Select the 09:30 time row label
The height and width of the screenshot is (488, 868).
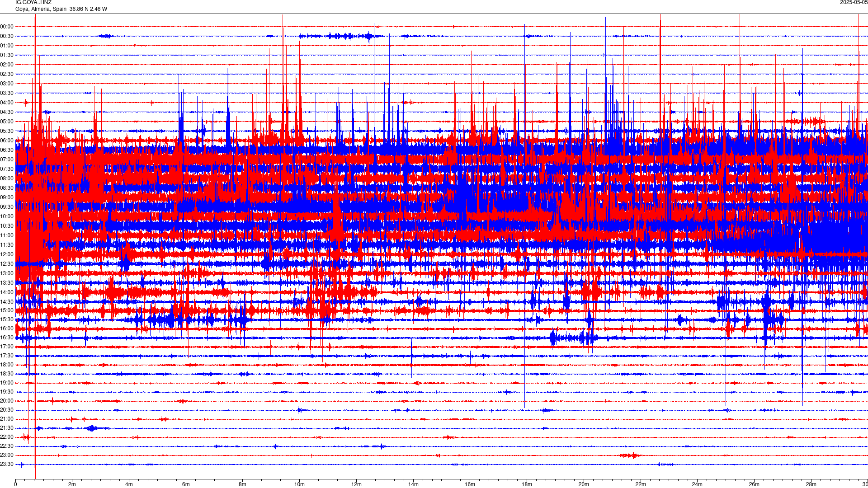pyautogui.click(x=7, y=207)
